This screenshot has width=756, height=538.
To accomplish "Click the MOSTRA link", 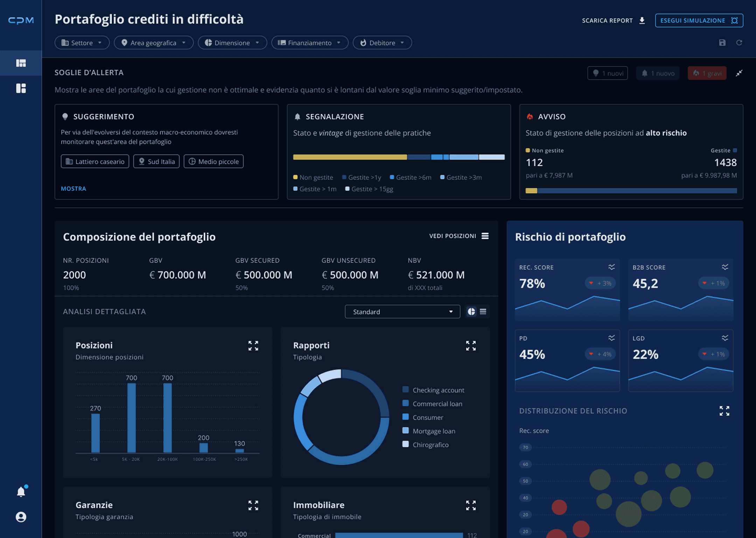I will pyautogui.click(x=73, y=188).
